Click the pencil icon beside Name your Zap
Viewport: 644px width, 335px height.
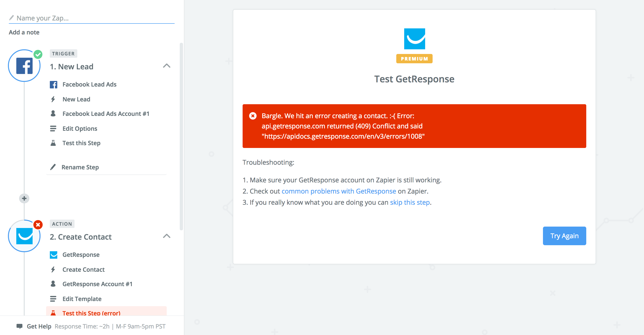[x=11, y=18]
